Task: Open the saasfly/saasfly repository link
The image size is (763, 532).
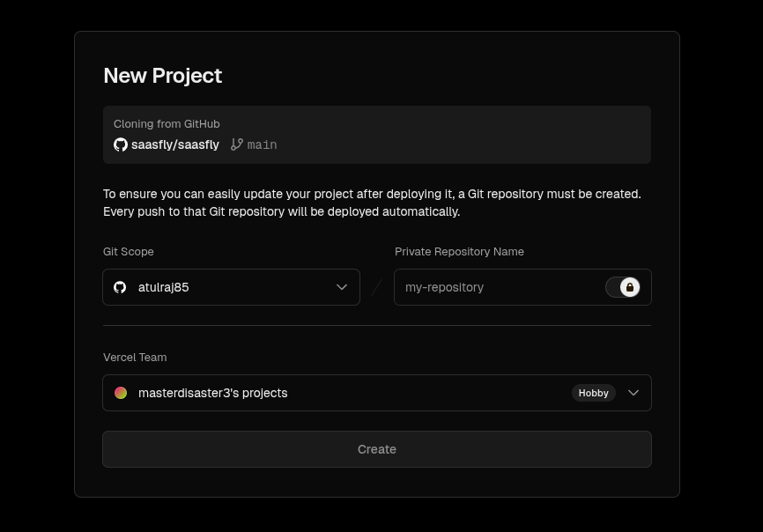Action: pyautogui.click(x=175, y=144)
